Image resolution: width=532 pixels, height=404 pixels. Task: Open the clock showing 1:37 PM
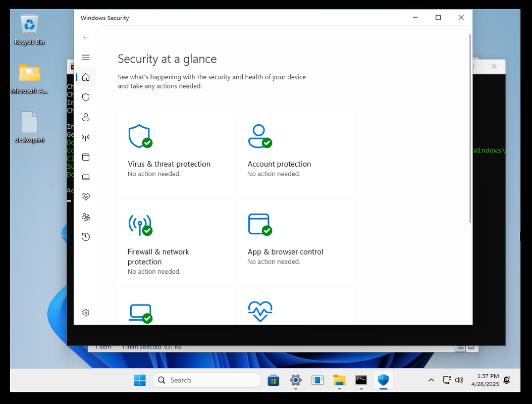[485, 380]
